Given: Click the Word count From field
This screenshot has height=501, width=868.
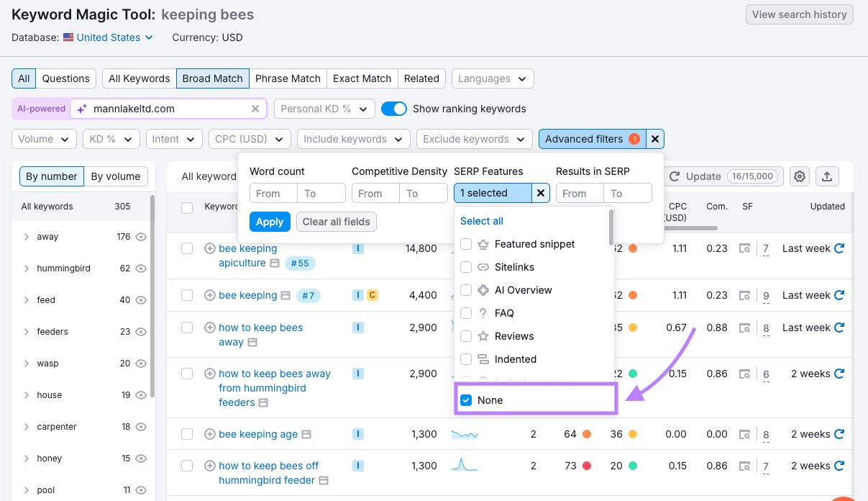Looking at the screenshot, I should [x=273, y=193].
